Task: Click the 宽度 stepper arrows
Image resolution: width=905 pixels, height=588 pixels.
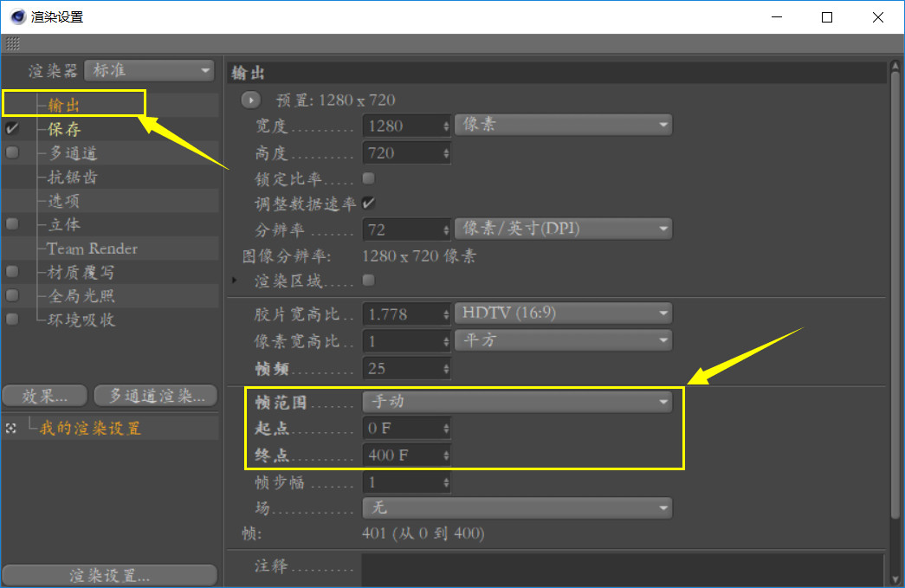Action: pos(446,126)
